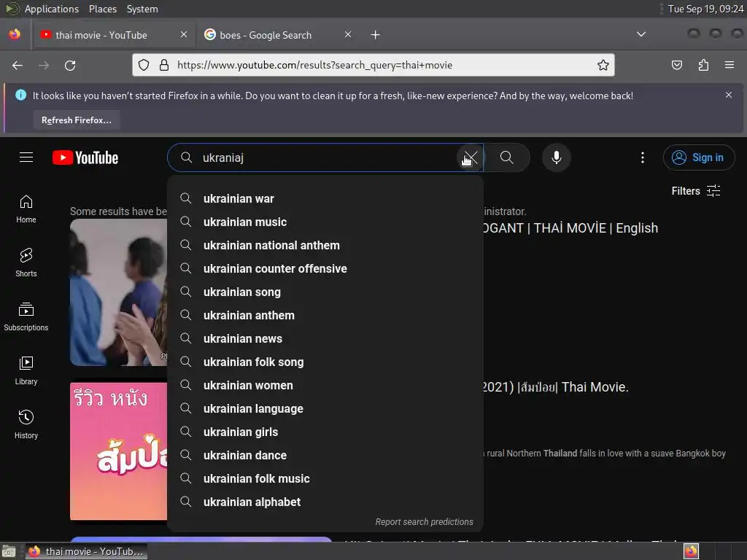747x560 pixels.
Task: Open YouTube settings three-dot menu
Action: click(x=642, y=157)
